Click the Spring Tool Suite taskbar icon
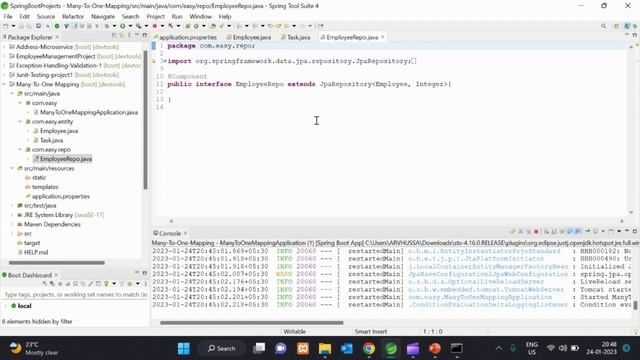 pos(391,349)
